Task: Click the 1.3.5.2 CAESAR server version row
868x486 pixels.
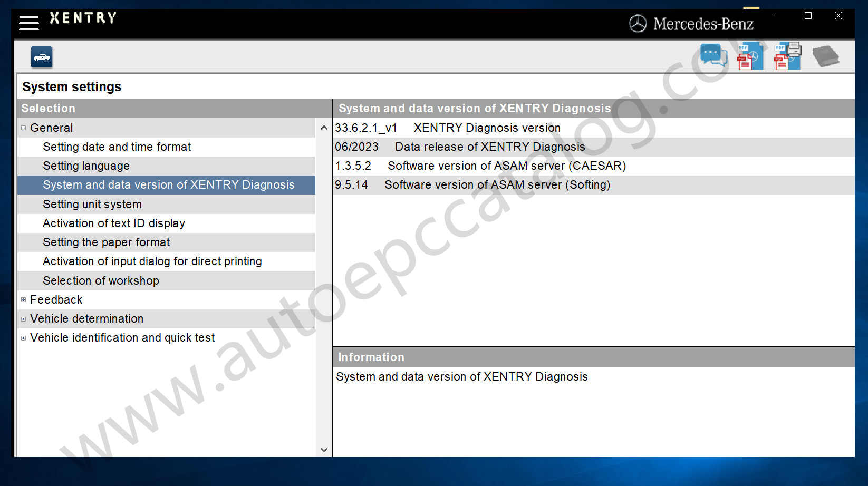Action: point(594,166)
